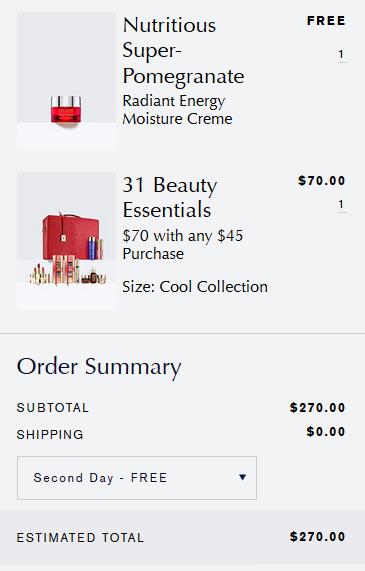
Task: Click the Radiant Energy Moisture Creme subtitle
Action: click(x=177, y=110)
